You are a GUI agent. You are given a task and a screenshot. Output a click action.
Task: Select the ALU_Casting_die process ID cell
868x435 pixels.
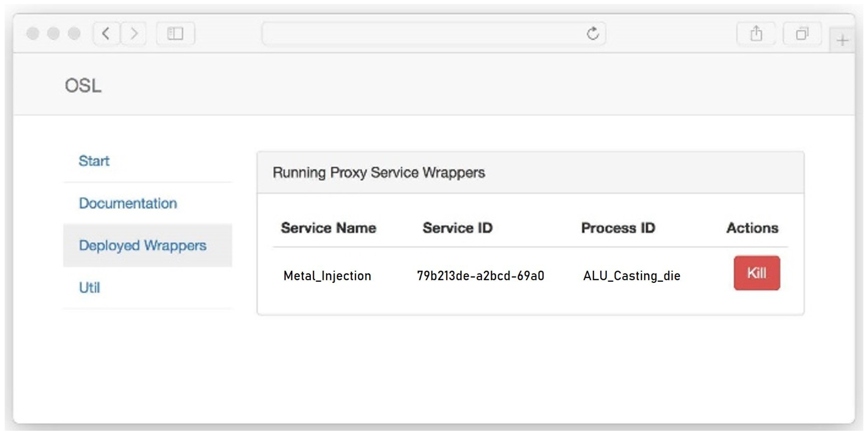(632, 276)
